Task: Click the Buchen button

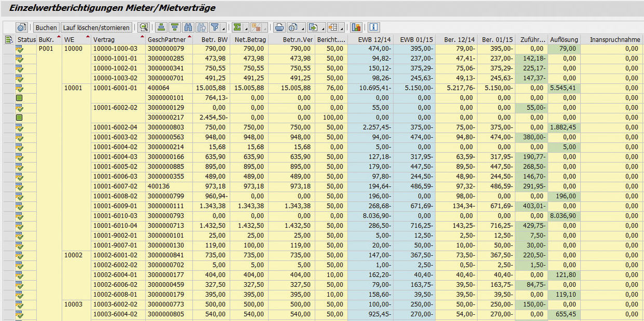Action: pos(46,27)
